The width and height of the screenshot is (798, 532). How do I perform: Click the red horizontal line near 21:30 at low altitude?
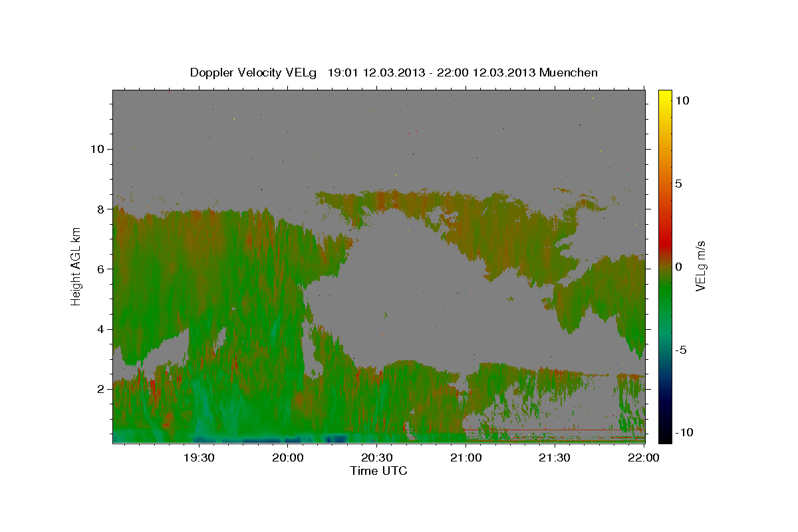[x=554, y=430]
